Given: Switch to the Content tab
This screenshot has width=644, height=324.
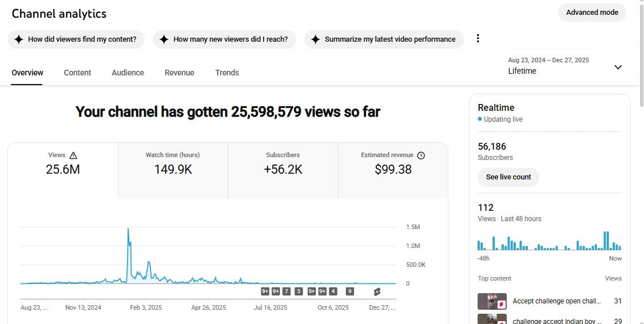Looking at the screenshot, I should pos(77,73).
